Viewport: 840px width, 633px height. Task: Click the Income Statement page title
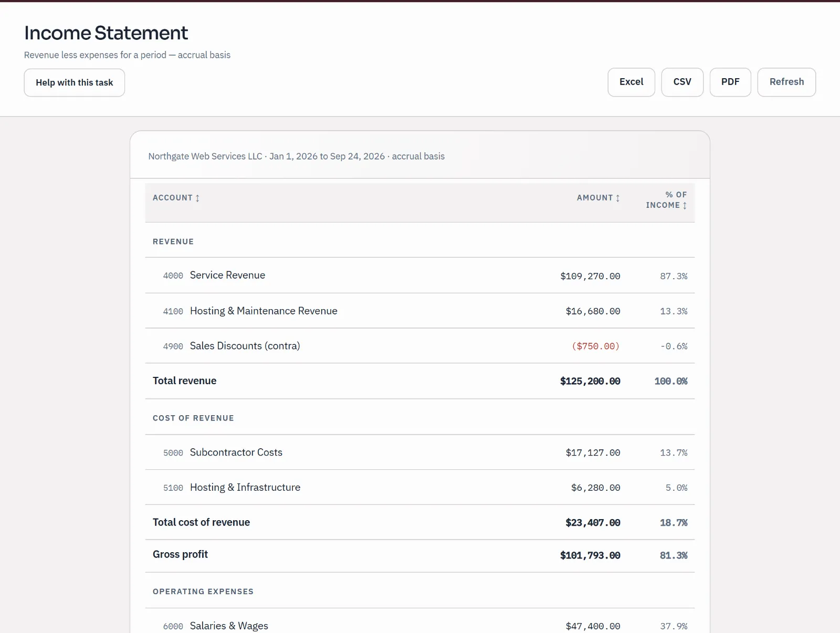[106, 33]
